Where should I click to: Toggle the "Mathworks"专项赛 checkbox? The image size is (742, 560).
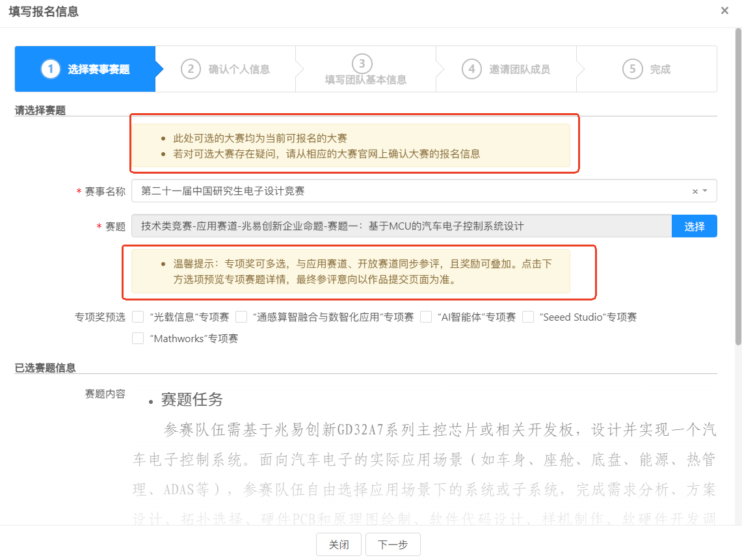[138, 338]
